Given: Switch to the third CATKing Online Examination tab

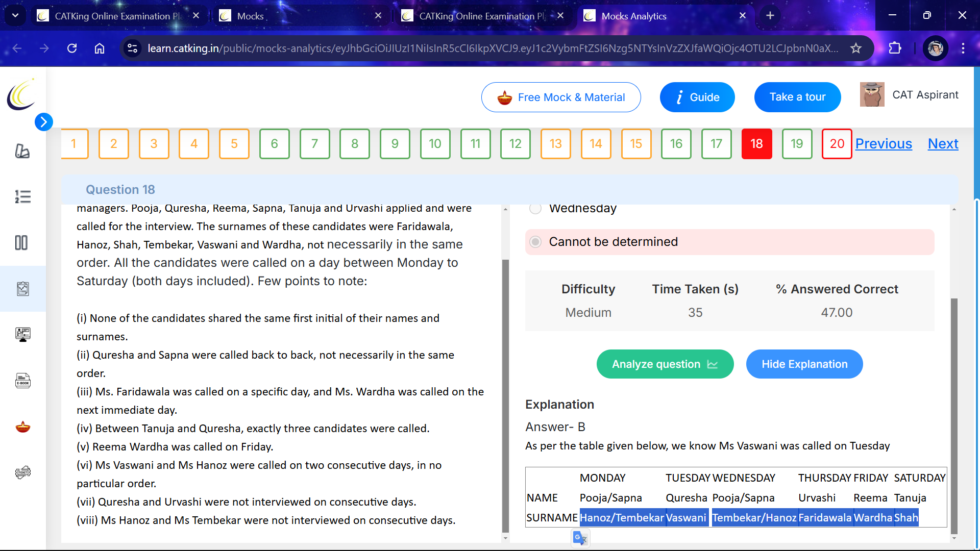Looking at the screenshot, I should click(483, 16).
